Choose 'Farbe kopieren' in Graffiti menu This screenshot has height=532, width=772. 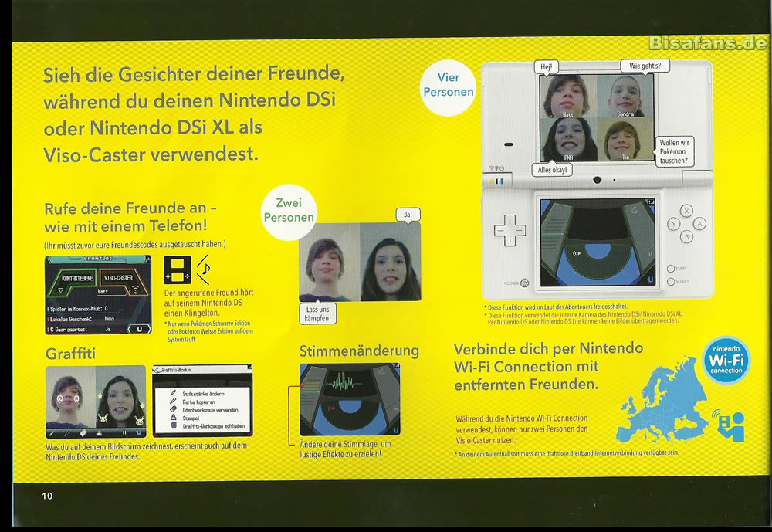coord(199,402)
